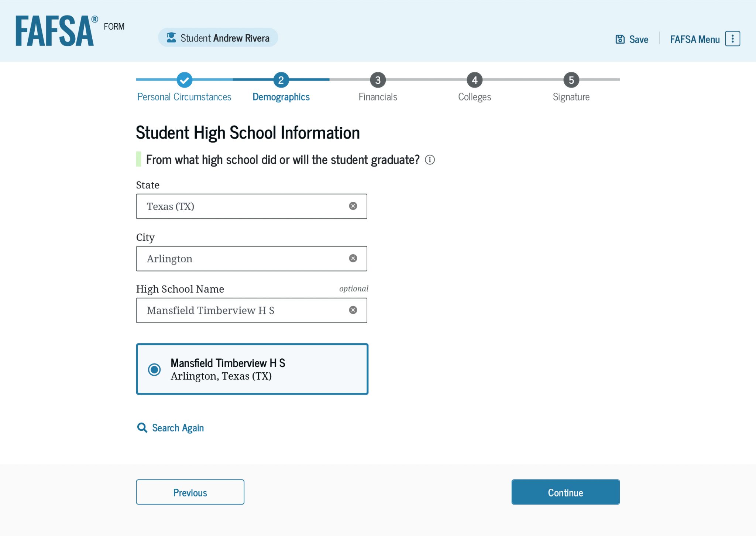
Task: Click the floppy disk Save icon
Action: pos(621,38)
